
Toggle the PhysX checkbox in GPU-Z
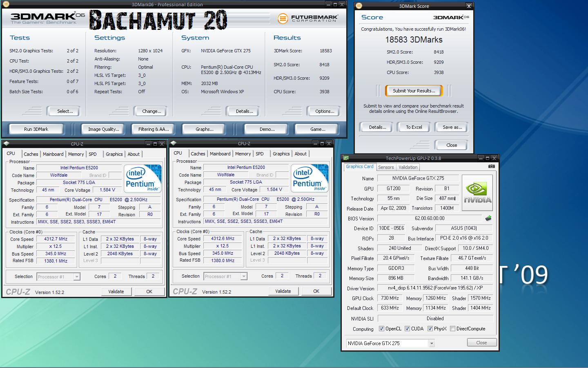(x=430, y=329)
